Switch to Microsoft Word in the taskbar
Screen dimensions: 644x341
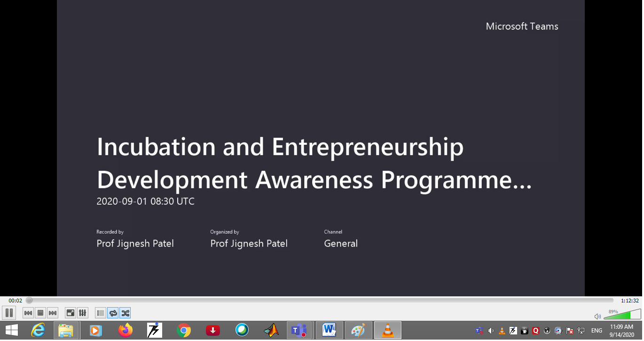point(329,331)
